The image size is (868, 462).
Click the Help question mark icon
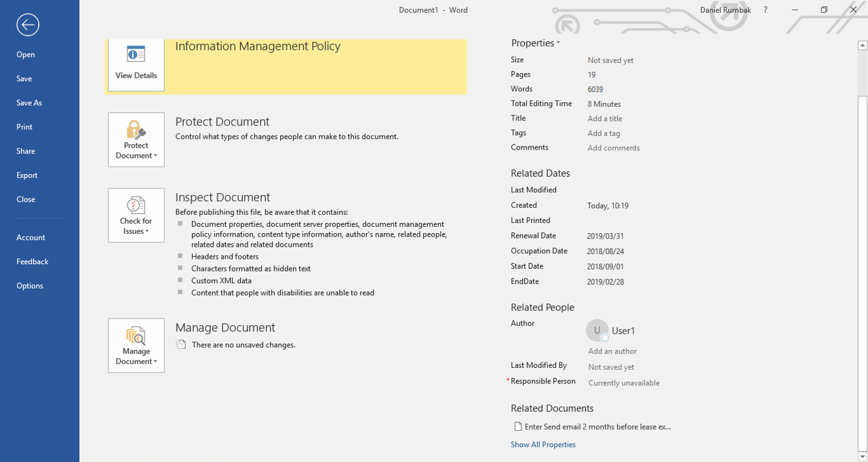(x=766, y=10)
